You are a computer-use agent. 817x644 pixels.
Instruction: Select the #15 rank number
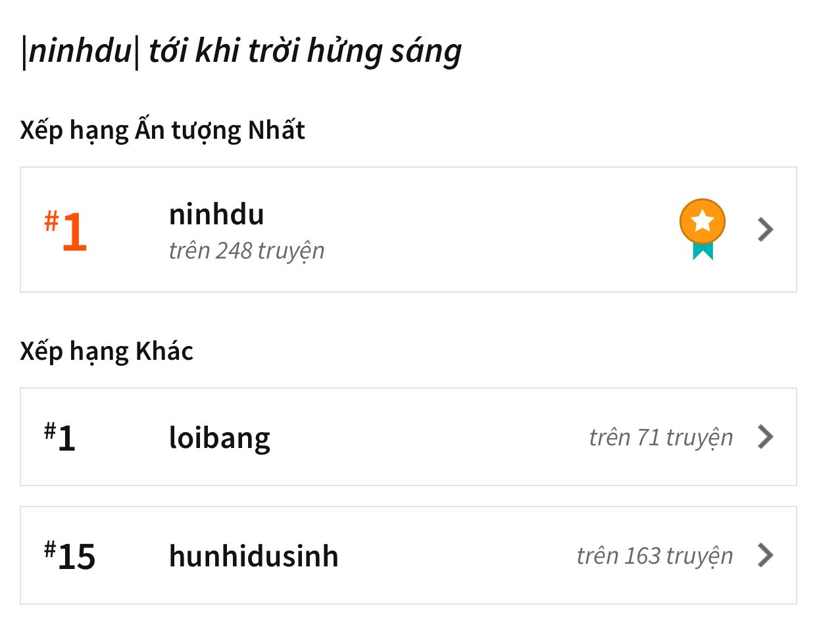coord(76,557)
